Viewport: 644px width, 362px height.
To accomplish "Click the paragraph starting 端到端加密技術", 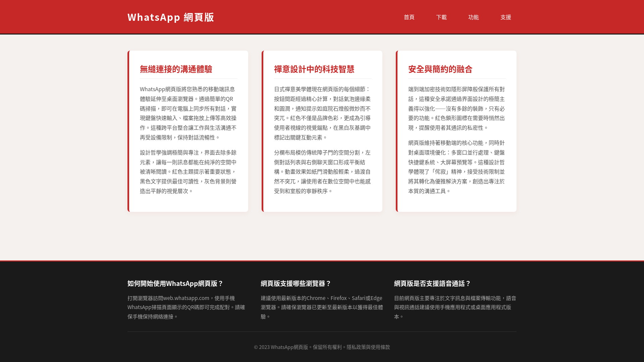I will coord(457,108).
